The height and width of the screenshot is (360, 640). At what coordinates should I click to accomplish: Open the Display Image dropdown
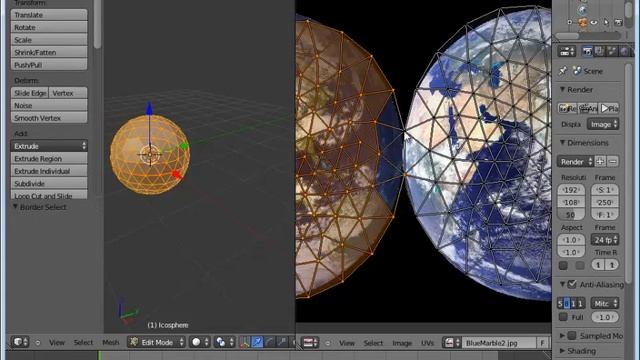pyautogui.click(x=603, y=124)
